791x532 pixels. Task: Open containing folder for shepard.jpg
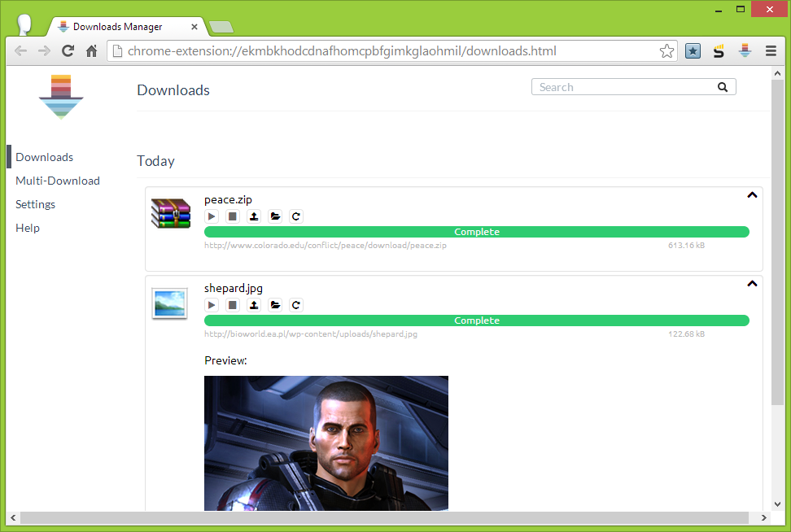275,305
